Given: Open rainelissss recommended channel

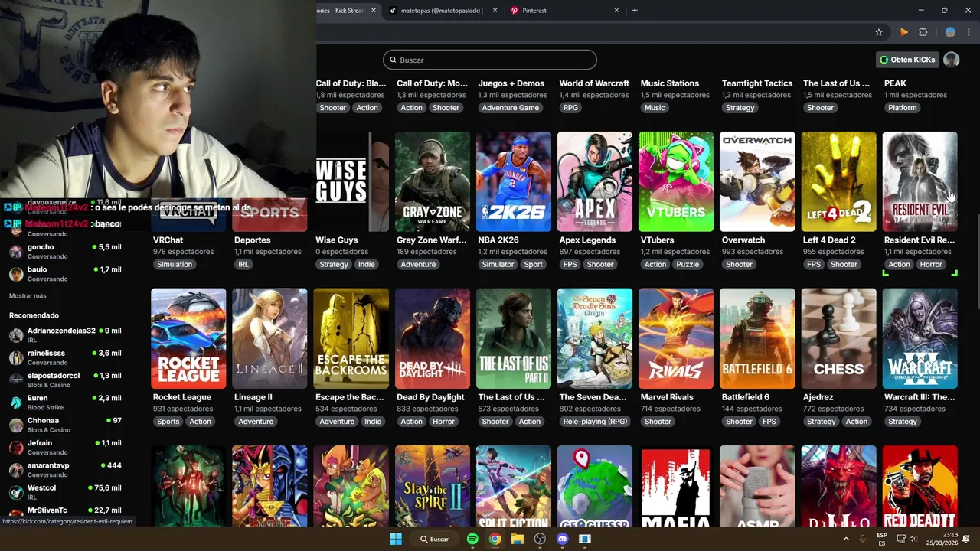Looking at the screenshot, I should (x=65, y=357).
